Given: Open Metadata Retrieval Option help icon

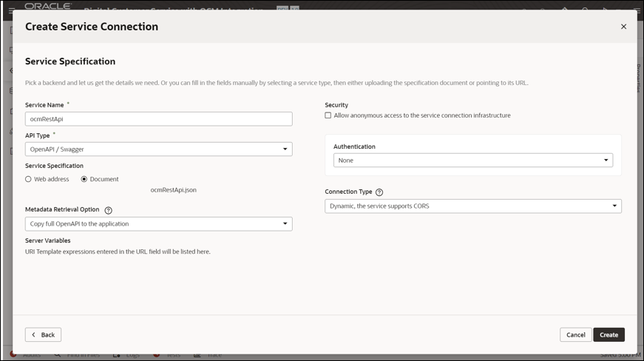Looking at the screenshot, I should 108,210.
